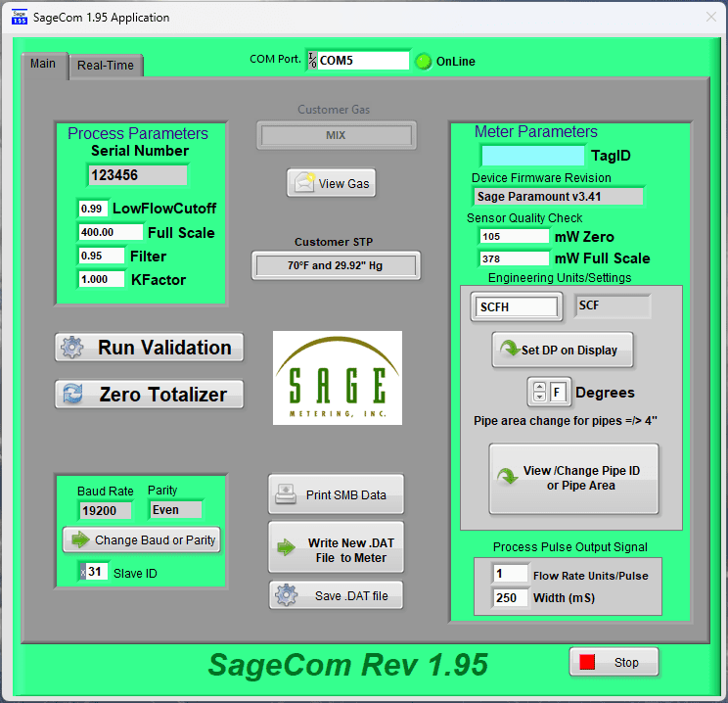The width and height of the screenshot is (728, 703).
Task: Click the Serial Number field 123456
Action: tap(137, 175)
